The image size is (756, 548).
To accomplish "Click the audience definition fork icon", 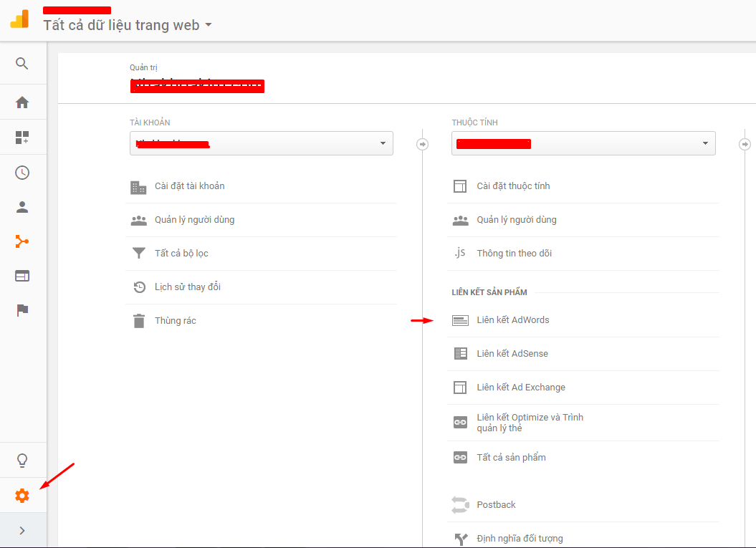I will click(461, 539).
